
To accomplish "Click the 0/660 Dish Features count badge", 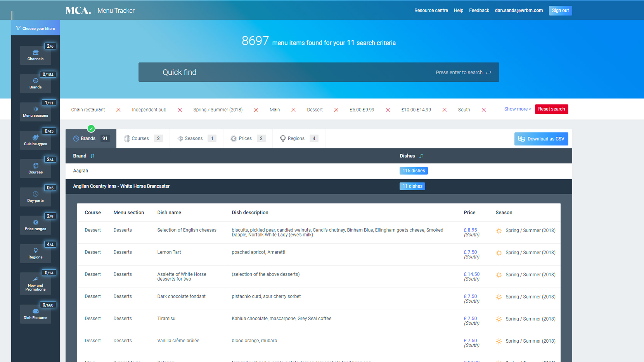I will coord(48,305).
